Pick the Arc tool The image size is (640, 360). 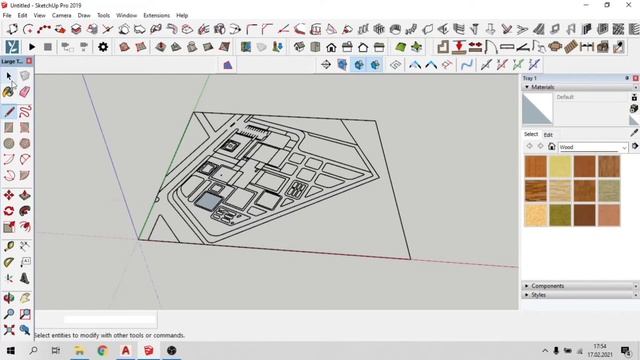pos(9,159)
